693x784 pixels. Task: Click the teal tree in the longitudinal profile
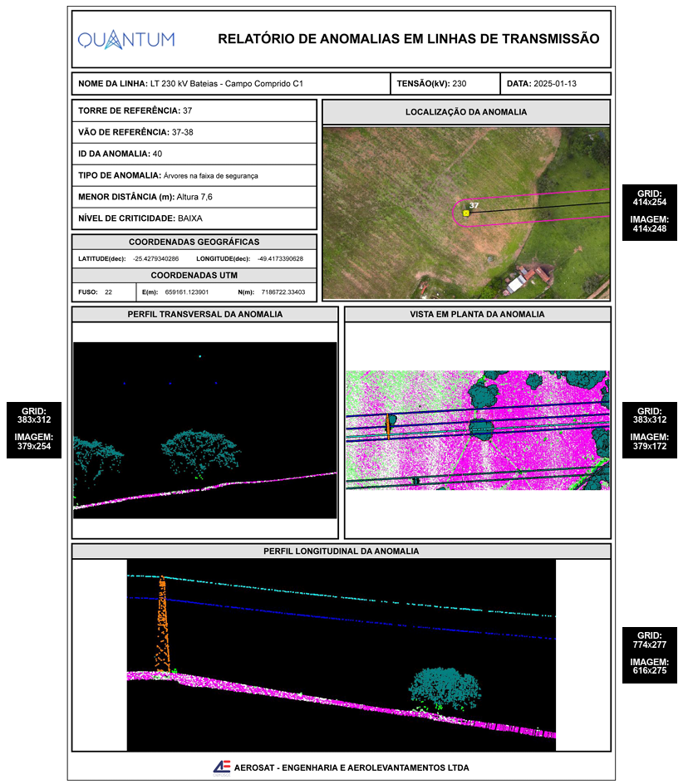click(x=445, y=688)
